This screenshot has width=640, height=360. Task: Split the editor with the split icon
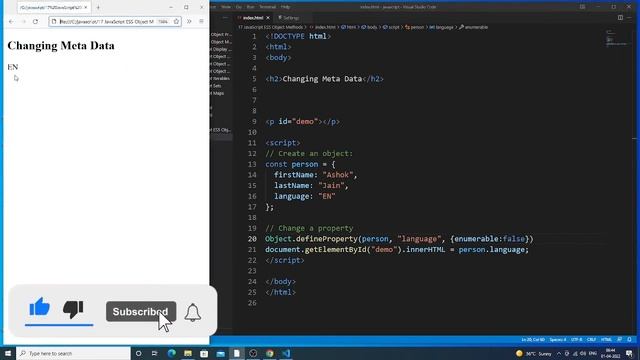[x=620, y=18]
